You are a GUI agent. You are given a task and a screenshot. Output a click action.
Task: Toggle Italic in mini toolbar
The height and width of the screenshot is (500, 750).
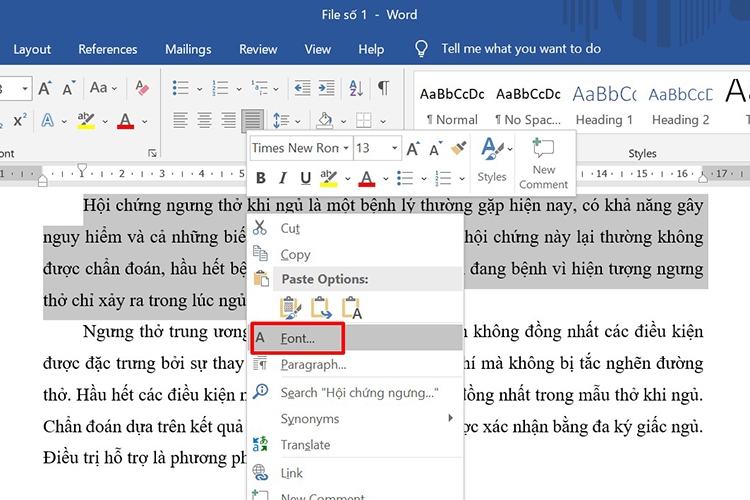click(283, 178)
